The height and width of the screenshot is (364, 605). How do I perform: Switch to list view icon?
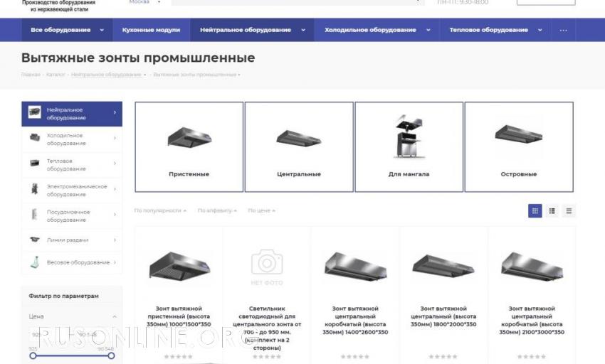pyautogui.click(x=552, y=211)
